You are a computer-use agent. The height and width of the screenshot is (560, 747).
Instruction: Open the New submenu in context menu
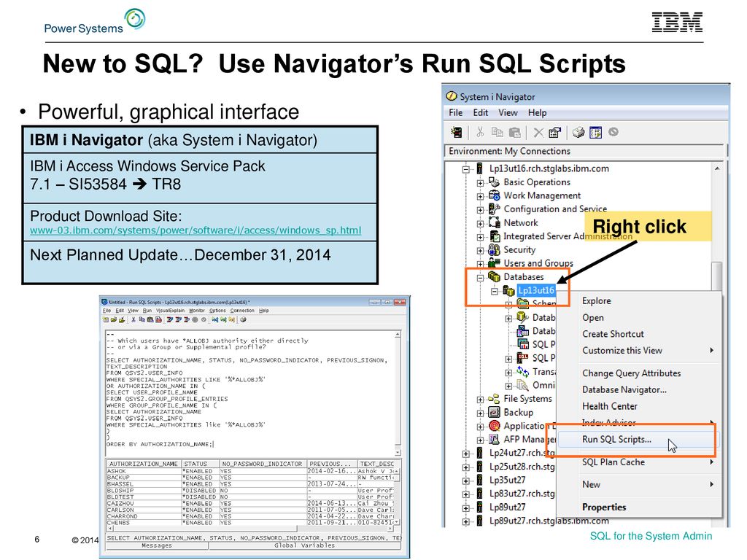pyautogui.click(x=638, y=484)
